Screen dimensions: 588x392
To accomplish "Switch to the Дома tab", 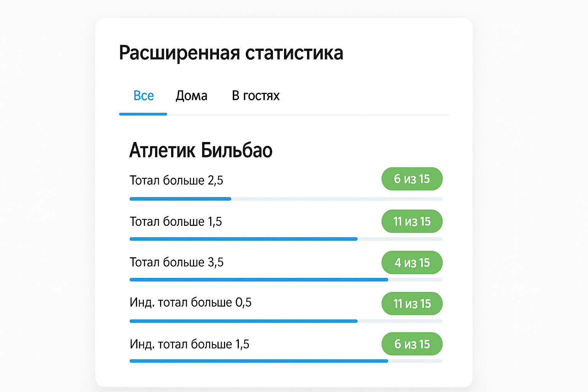I will point(191,96).
